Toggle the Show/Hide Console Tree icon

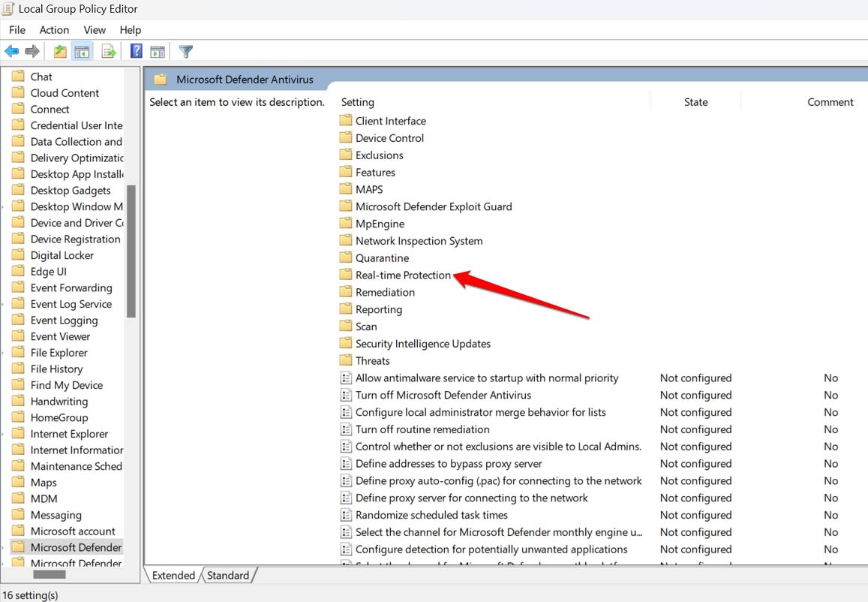tap(82, 52)
